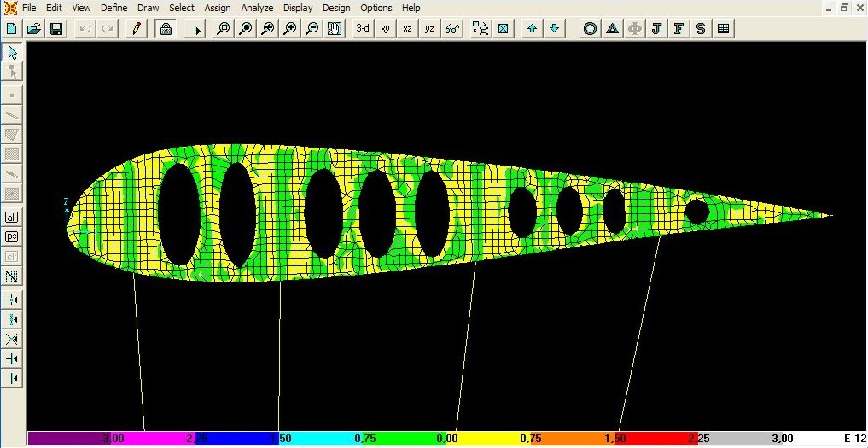Viewport: 868px width, 448px height.
Task: Switch to yz plane view
Action: (429, 28)
